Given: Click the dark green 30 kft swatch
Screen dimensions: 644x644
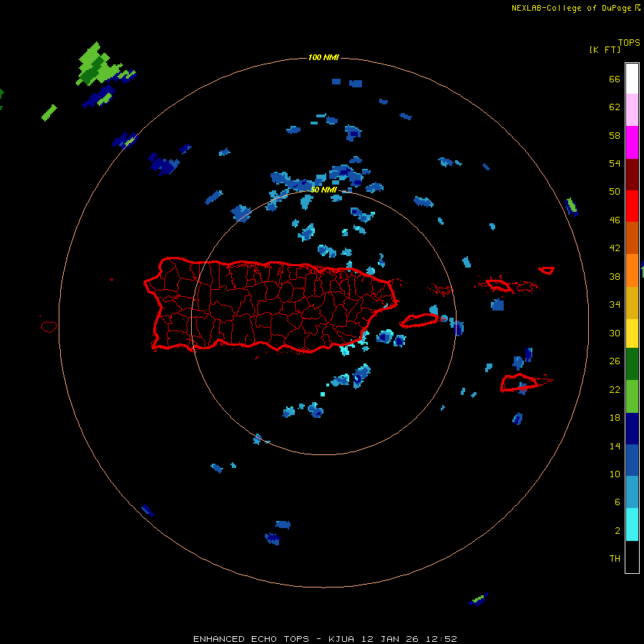Looking at the screenshot, I should pos(632,364).
